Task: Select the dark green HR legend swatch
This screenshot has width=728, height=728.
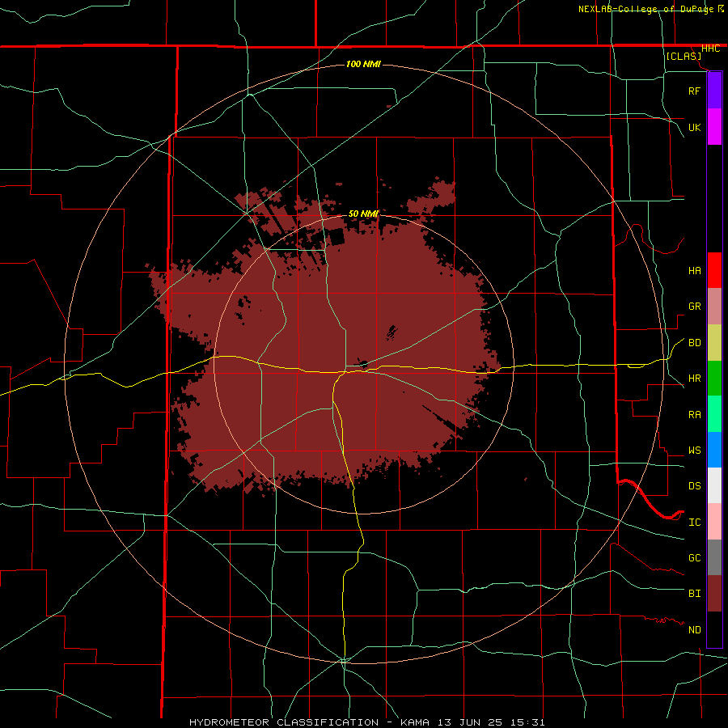Action: [714, 379]
